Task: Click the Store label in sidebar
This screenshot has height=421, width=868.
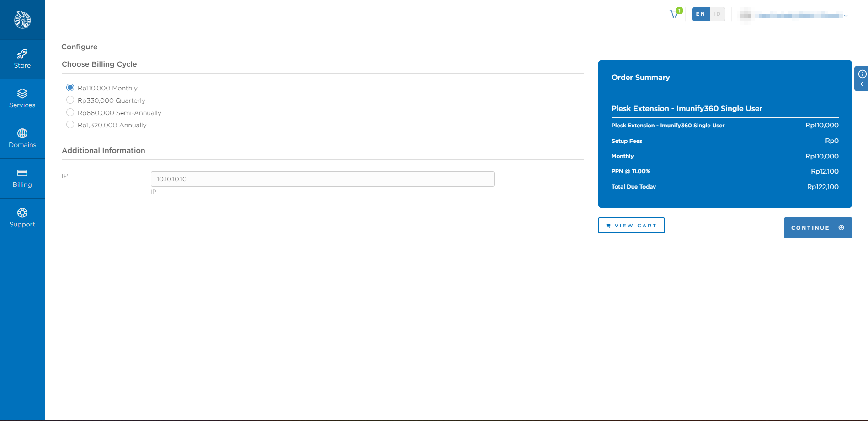Action: tap(22, 66)
